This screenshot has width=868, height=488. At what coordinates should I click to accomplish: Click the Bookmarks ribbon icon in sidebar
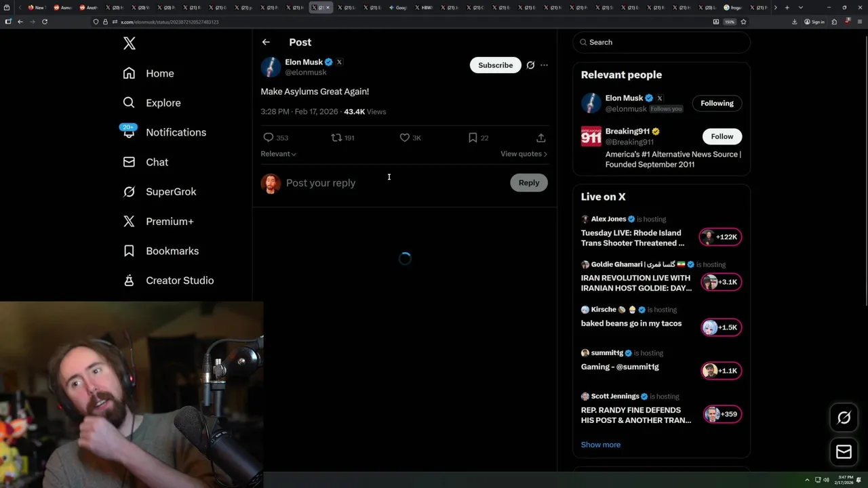[x=129, y=251]
